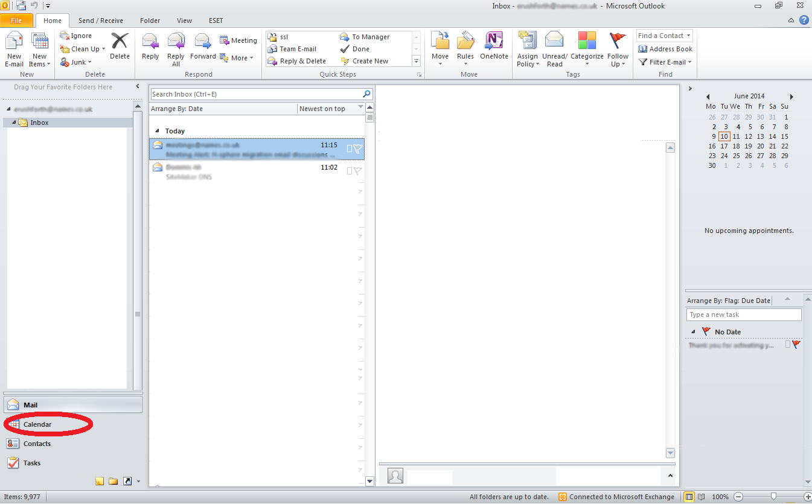Select the Home ribbon tab
The width and height of the screenshot is (812, 504).
click(x=53, y=21)
